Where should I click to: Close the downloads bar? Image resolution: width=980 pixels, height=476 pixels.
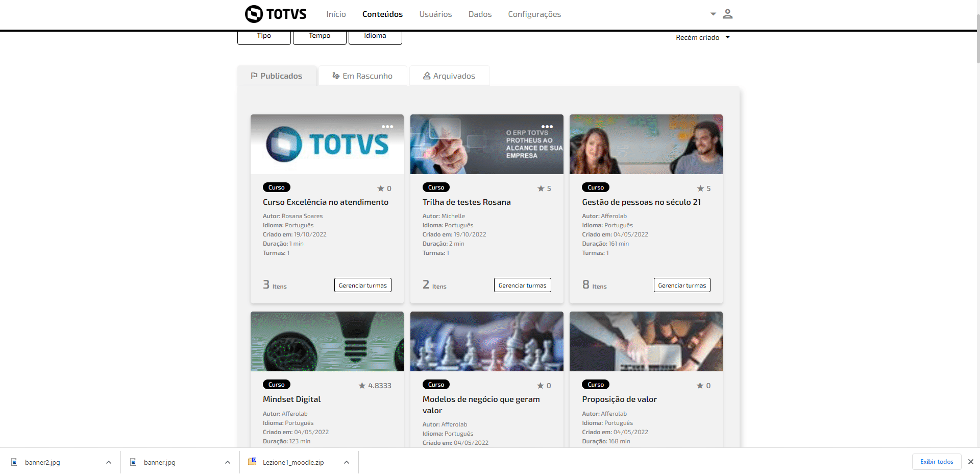coord(971,462)
